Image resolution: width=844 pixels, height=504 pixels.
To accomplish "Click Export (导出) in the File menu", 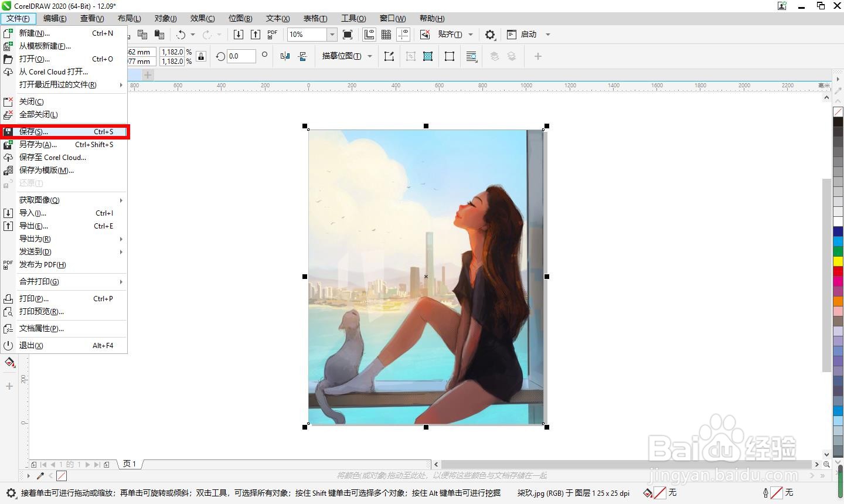I will tap(64, 226).
